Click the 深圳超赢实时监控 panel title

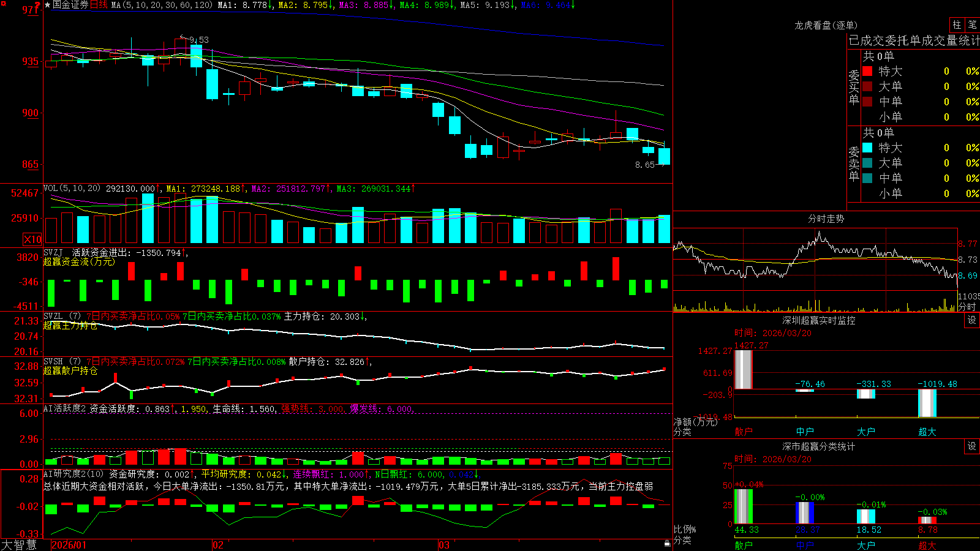pyautogui.click(x=818, y=320)
